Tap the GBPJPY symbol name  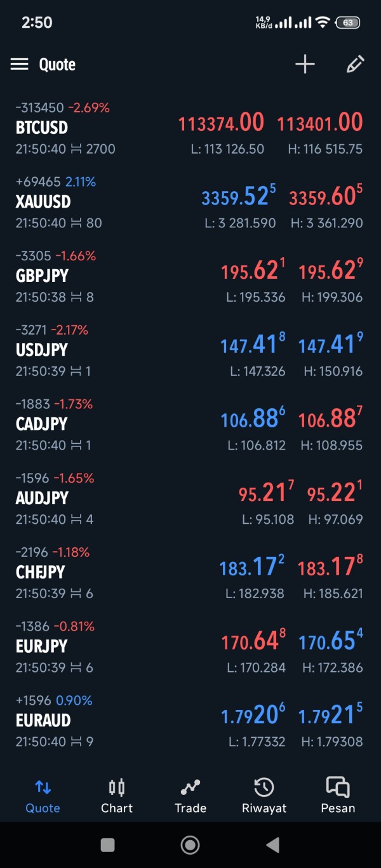pyautogui.click(x=42, y=276)
